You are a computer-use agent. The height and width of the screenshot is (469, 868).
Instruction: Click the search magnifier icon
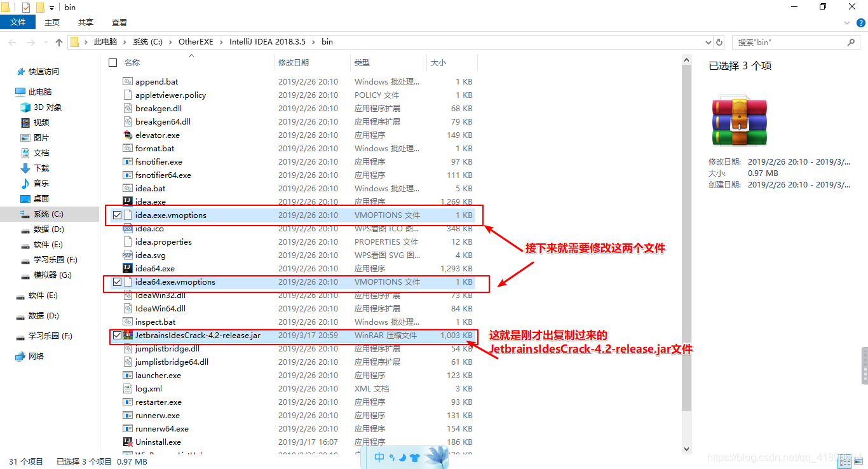coord(851,42)
